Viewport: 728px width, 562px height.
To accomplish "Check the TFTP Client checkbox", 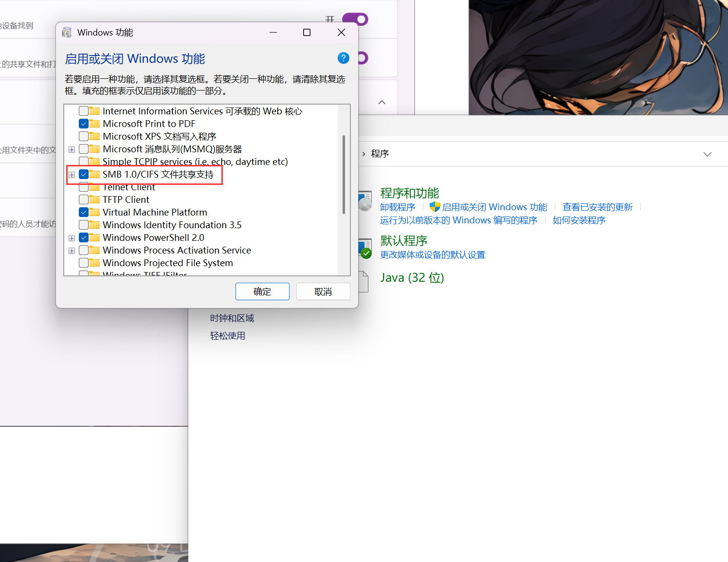I will click(84, 199).
